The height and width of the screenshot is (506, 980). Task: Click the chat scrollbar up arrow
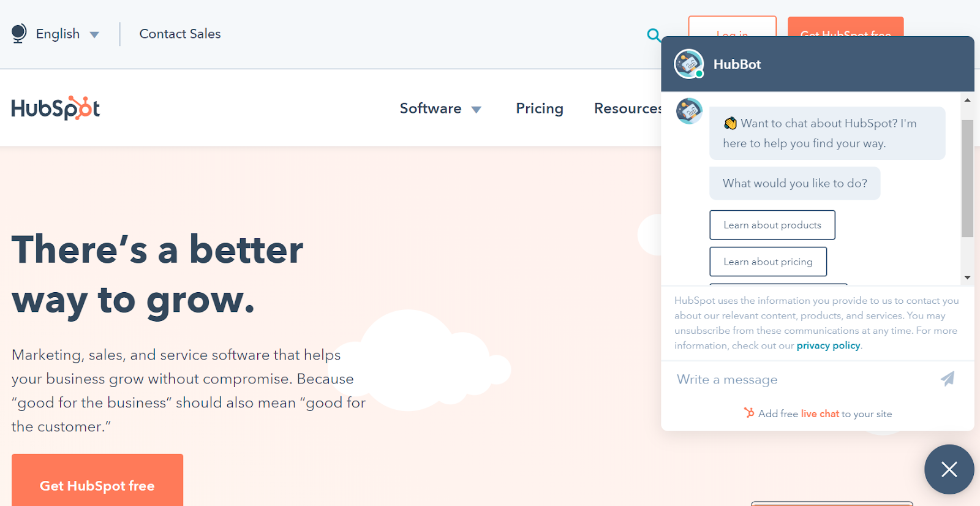pyautogui.click(x=967, y=100)
